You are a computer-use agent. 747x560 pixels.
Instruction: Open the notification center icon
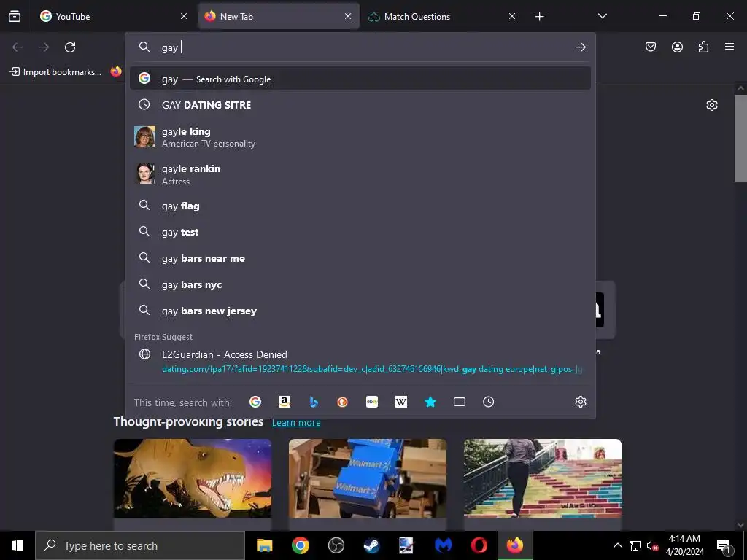coord(724,545)
